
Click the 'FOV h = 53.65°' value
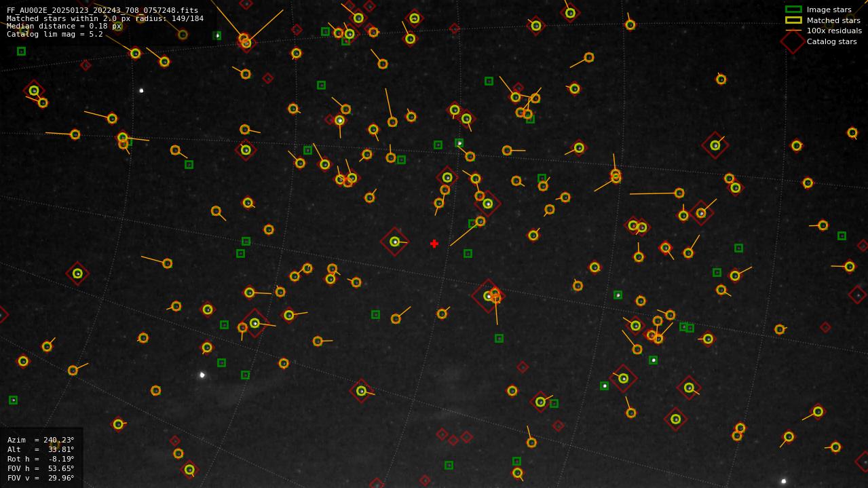[41, 468]
